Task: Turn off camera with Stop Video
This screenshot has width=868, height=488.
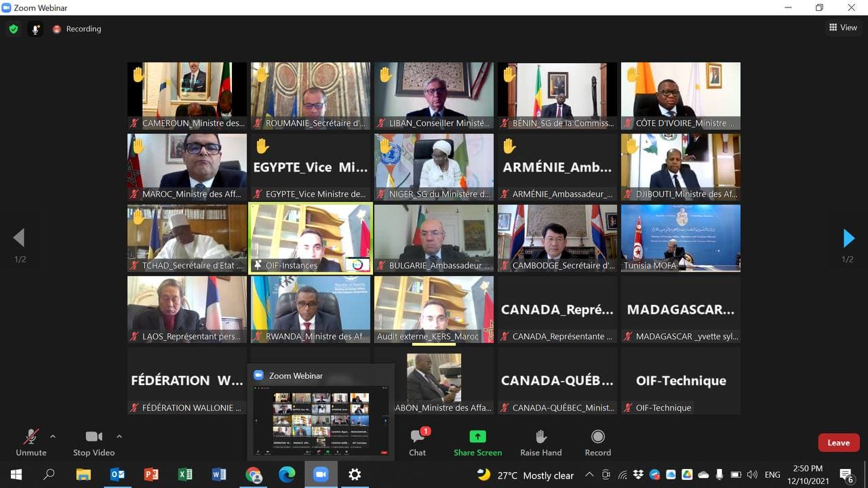Action: 94,441
